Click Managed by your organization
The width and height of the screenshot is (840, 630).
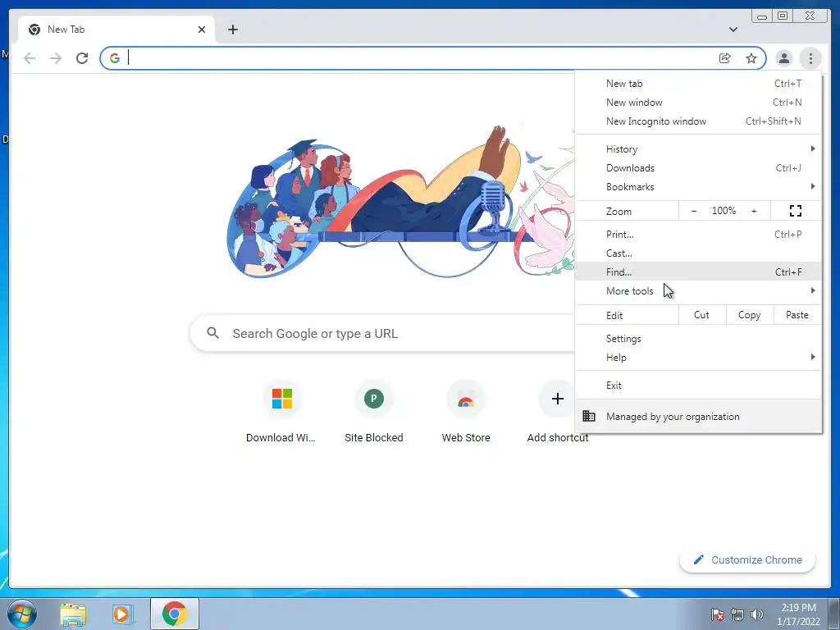[698, 416]
